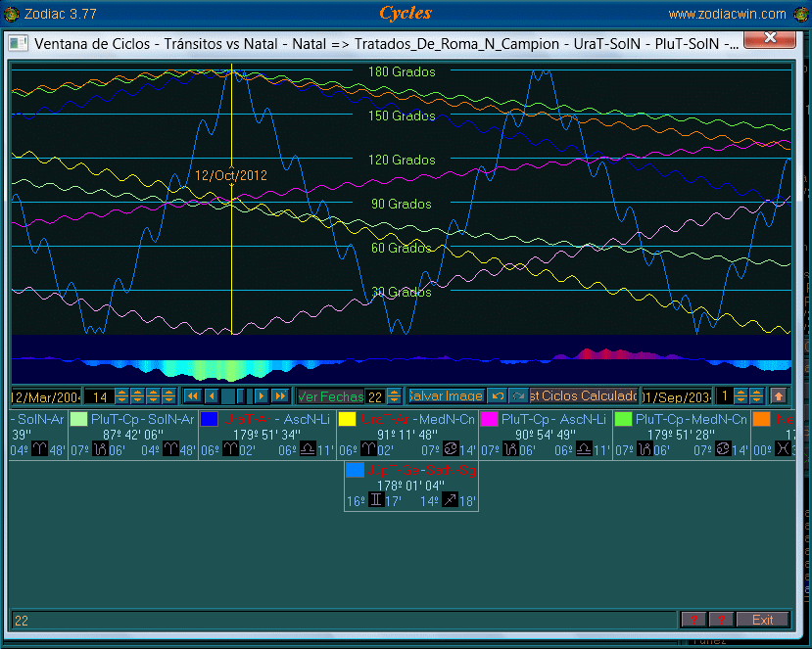The width and height of the screenshot is (812, 649).
Task: Step back with the single left arrow button
Action: pyautogui.click(x=212, y=396)
